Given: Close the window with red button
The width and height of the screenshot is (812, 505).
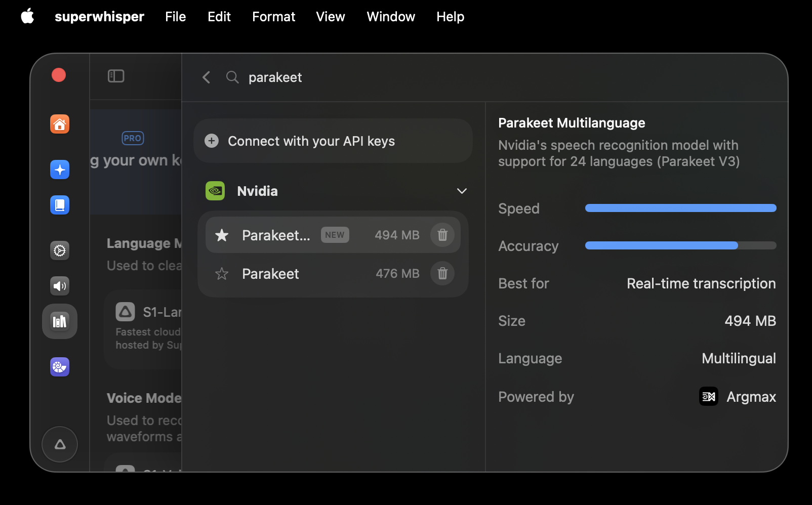Looking at the screenshot, I should (59, 75).
